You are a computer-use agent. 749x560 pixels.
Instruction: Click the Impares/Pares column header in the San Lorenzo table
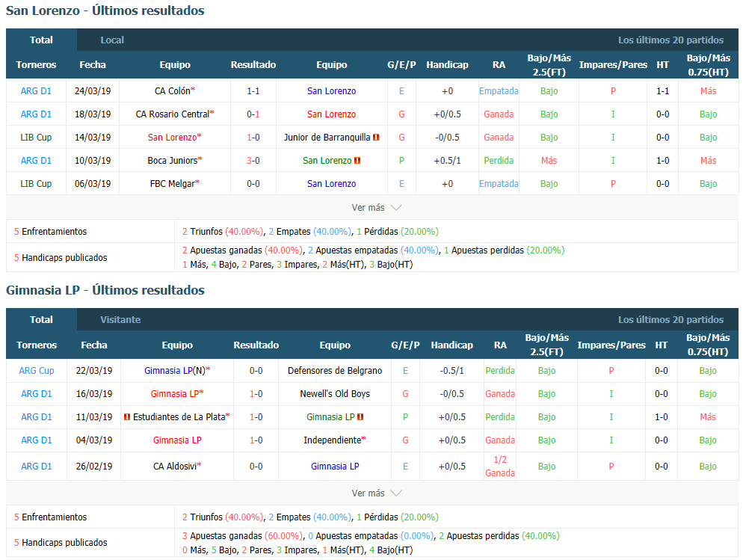(614, 65)
